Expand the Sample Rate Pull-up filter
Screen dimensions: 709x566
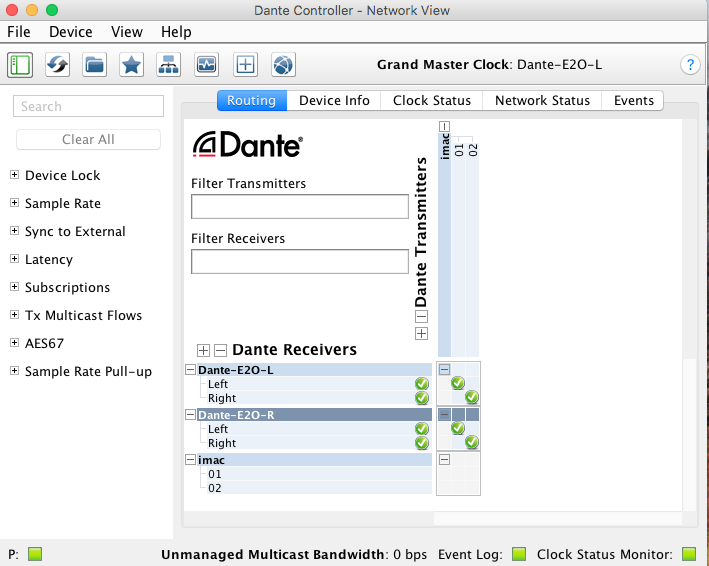pyautogui.click(x=14, y=371)
